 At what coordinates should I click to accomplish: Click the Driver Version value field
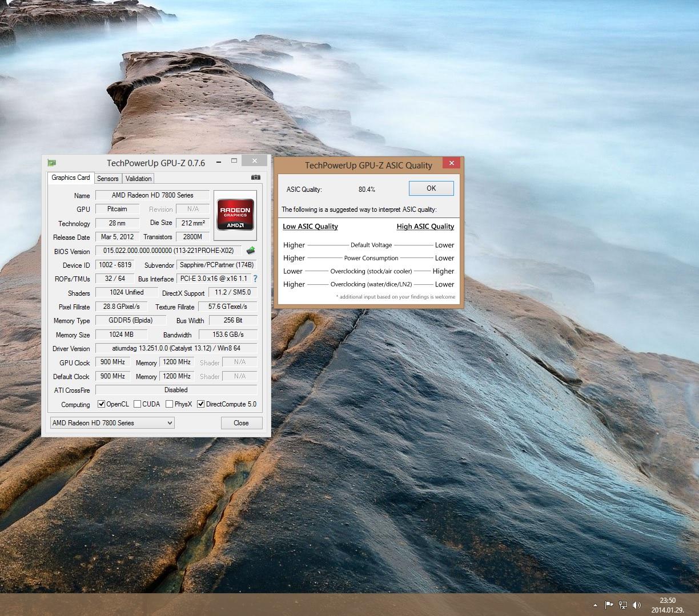(x=176, y=348)
